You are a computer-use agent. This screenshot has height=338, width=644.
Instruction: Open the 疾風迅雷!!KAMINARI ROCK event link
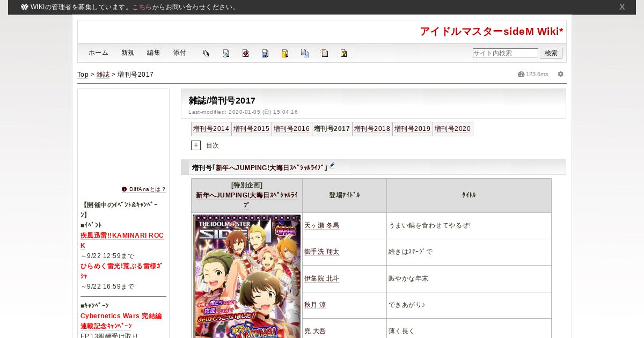coord(122,240)
